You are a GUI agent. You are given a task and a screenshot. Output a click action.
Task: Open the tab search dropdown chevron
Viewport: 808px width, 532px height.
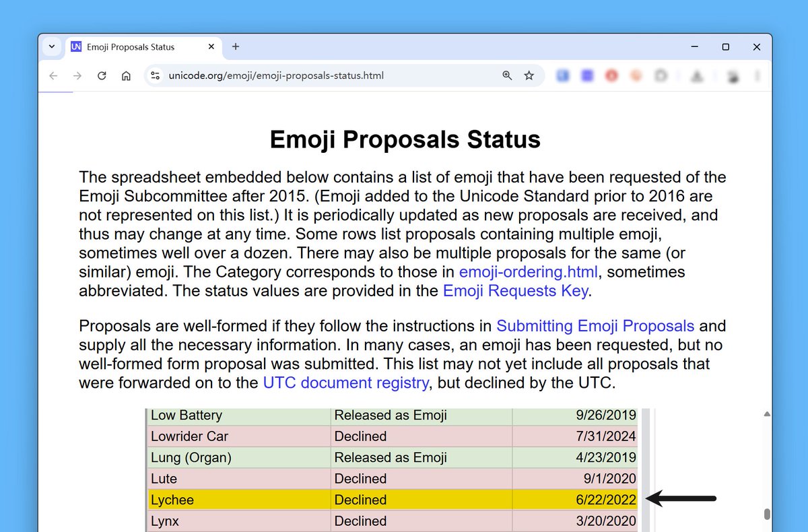pos(52,47)
